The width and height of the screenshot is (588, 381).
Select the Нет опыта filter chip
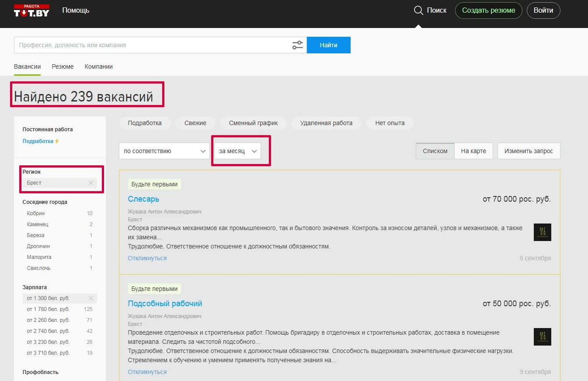[x=390, y=123]
